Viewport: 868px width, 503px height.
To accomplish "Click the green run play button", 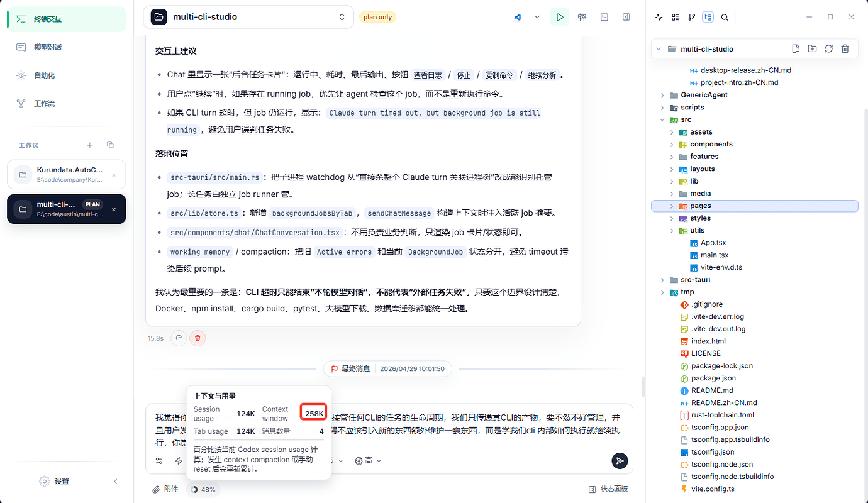I will point(560,17).
